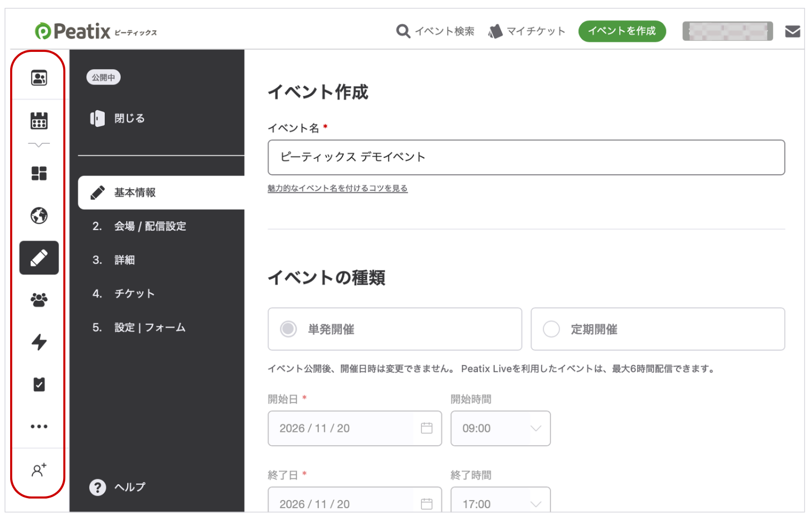Screen dimensions: 812x519
Task: Click the 公開中 status badge
Action: (x=103, y=78)
